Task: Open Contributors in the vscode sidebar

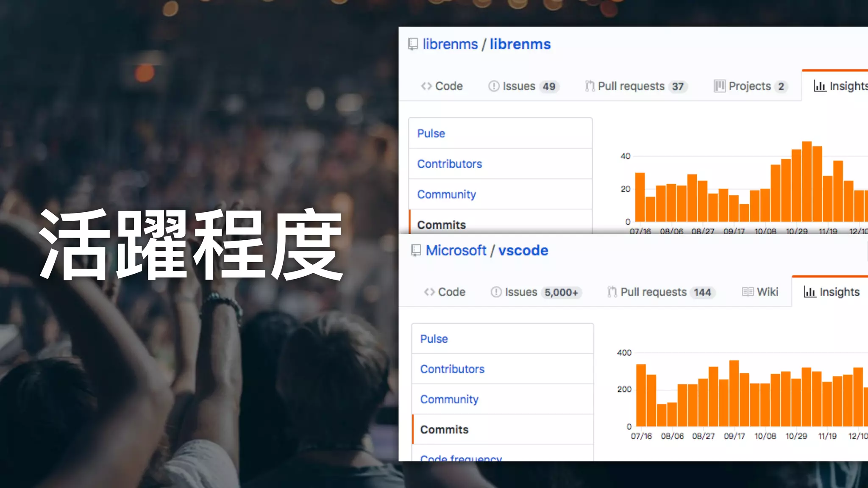Action: click(503, 369)
